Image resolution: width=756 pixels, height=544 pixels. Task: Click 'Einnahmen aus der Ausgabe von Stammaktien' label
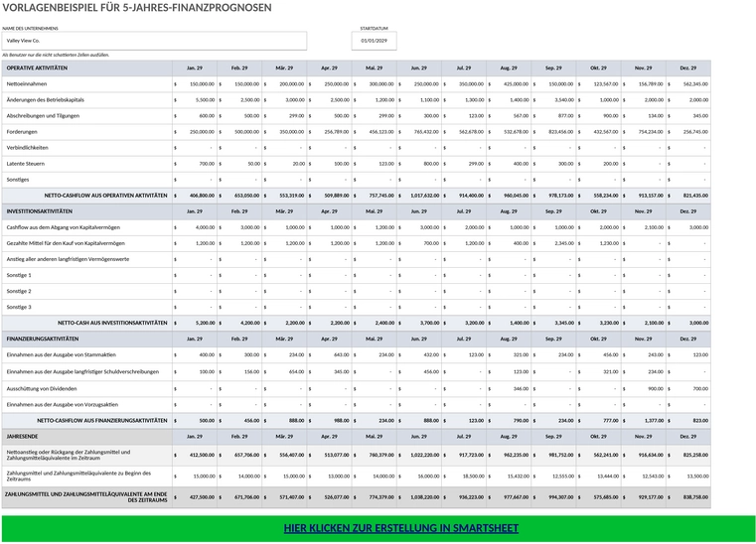pos(62,354)
